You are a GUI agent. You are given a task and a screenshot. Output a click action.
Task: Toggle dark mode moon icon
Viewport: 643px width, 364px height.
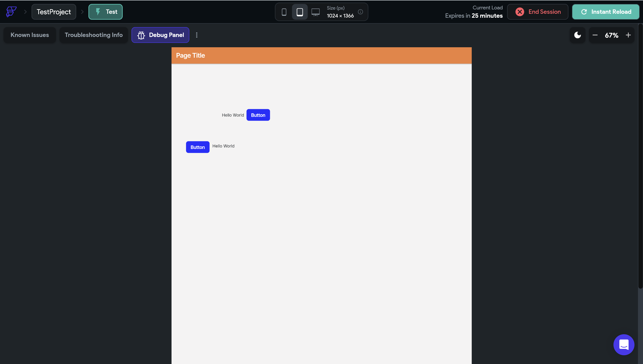[578, 35]
